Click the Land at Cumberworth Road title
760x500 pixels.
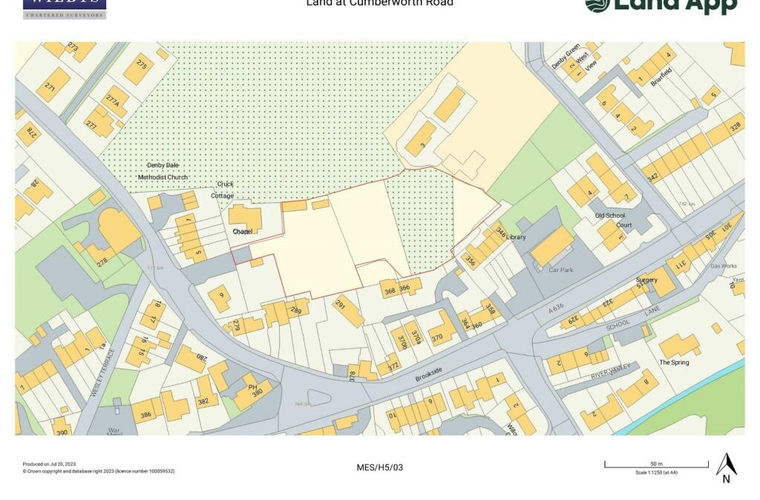pos(380,4)
